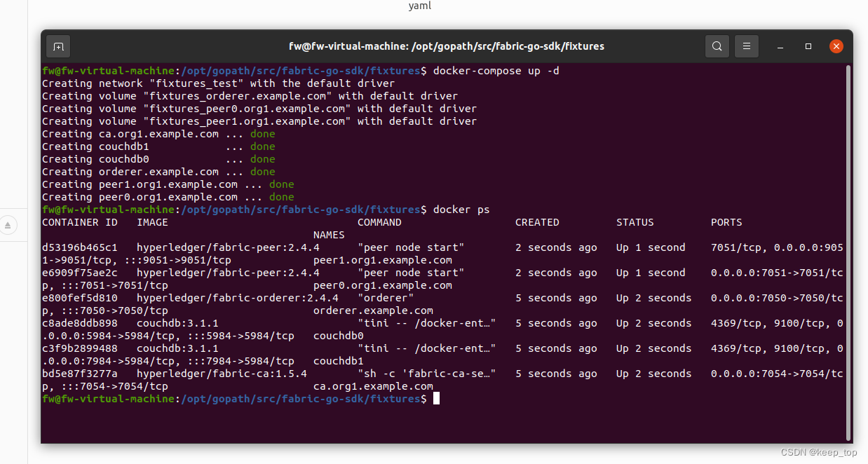The image size is (868, 464).
Task: Click the terminal window title text
Action: click(447, 46)
